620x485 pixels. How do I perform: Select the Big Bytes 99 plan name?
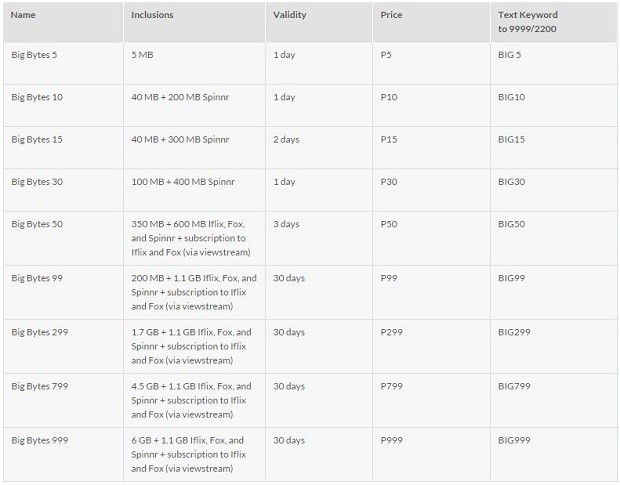tap(36, 278)
